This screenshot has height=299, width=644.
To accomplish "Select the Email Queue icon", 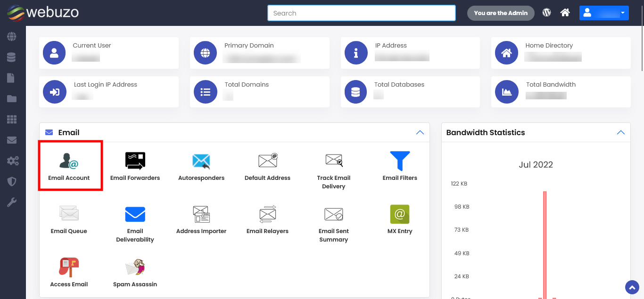I will click(x=69, y=215).
